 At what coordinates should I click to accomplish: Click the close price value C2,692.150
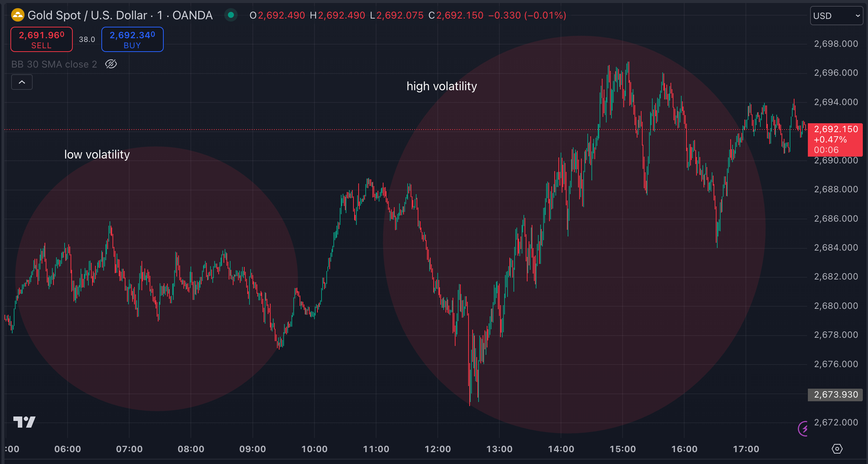[x=456, y=15]
